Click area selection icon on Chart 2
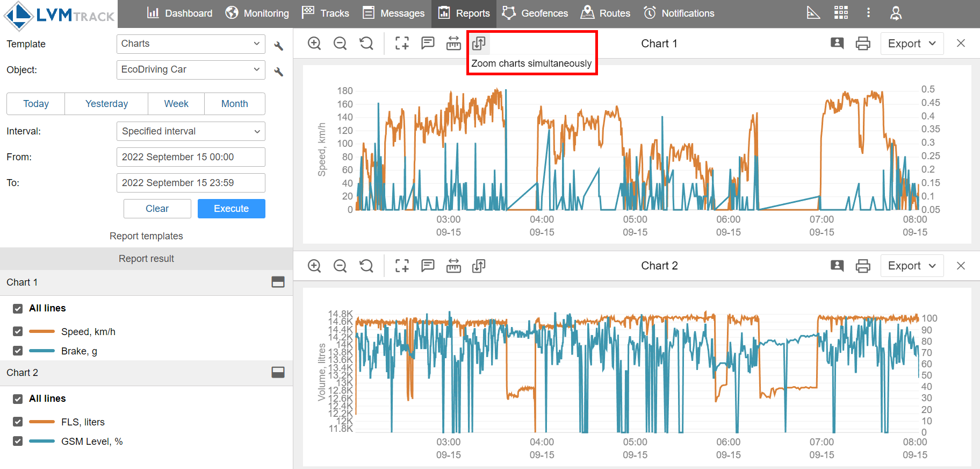 pyautogui.click(x=402, y=266)
